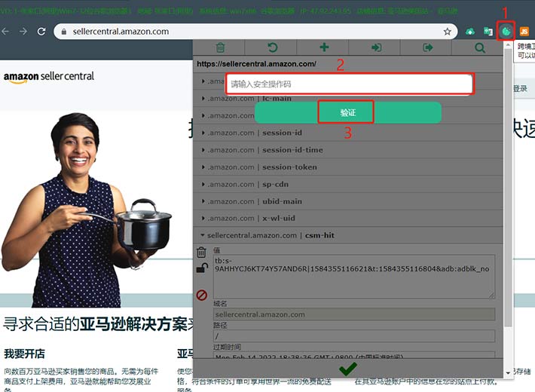Reload the page in the browser
535x392 pixels.
click(41, 32)
